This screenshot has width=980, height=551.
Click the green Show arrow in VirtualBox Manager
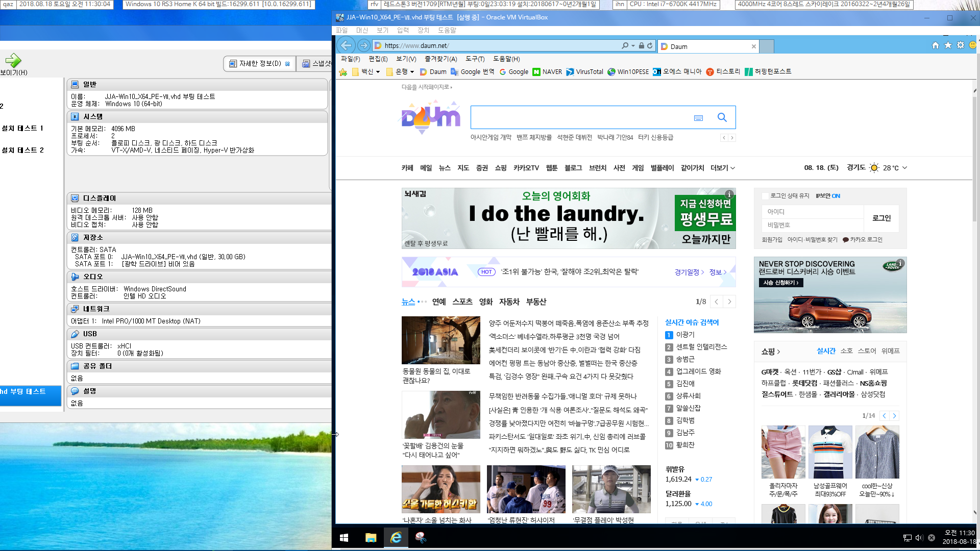pos(13,60)
